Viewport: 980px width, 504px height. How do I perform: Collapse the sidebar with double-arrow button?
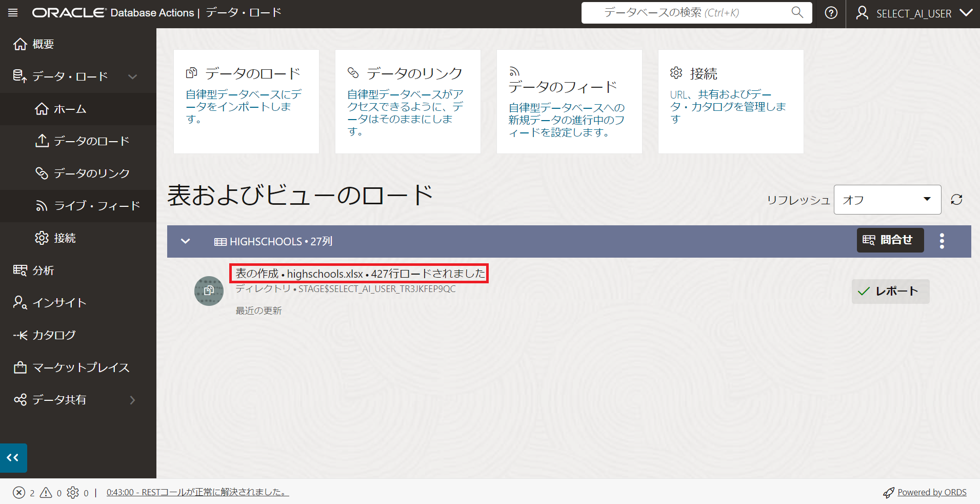[13, 457]
